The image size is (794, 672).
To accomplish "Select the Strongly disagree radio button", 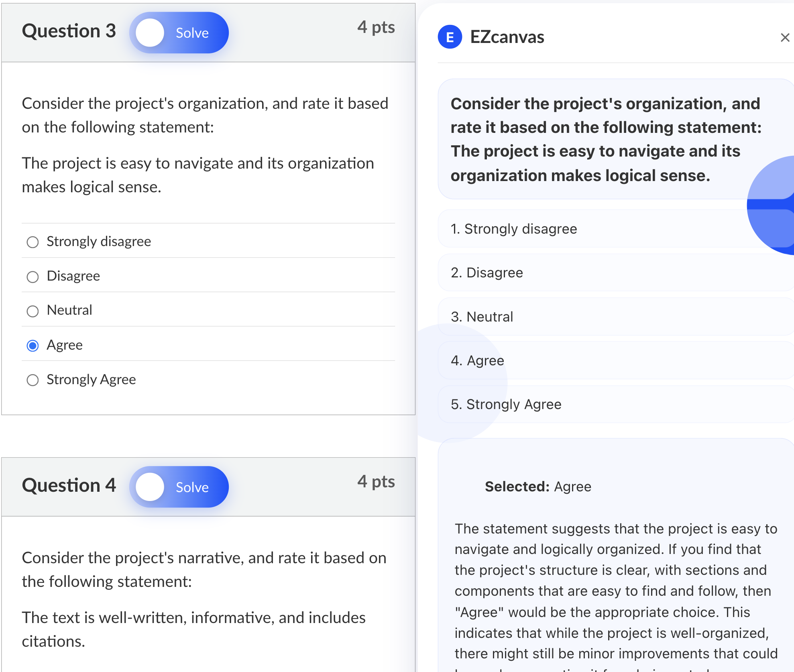I will tap(33, 242).
